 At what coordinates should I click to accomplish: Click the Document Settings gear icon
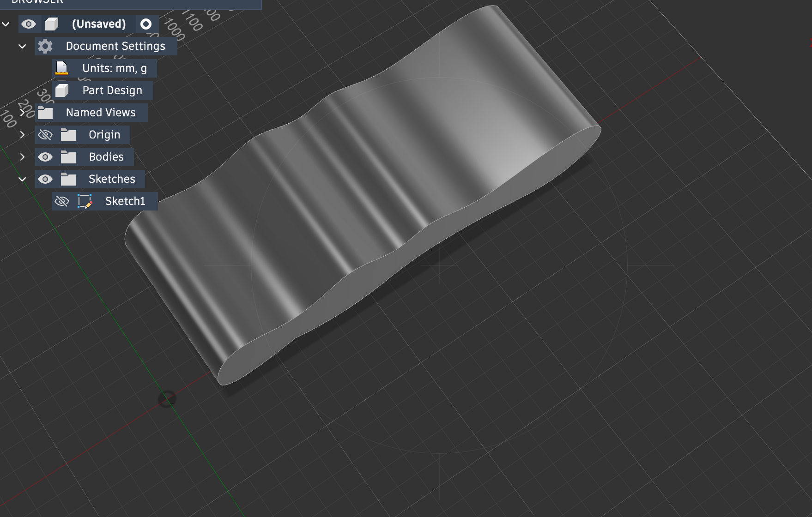[x=45, y=46]
